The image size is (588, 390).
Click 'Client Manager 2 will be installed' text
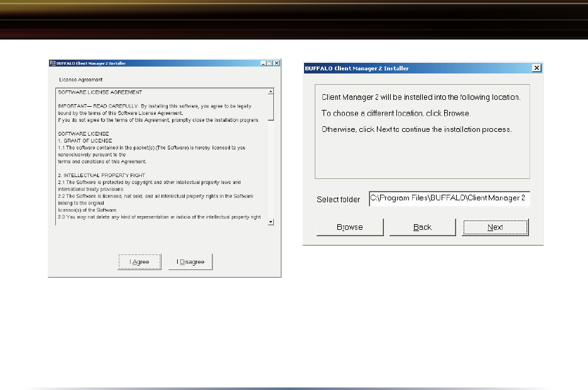click(x=421, y=97)
